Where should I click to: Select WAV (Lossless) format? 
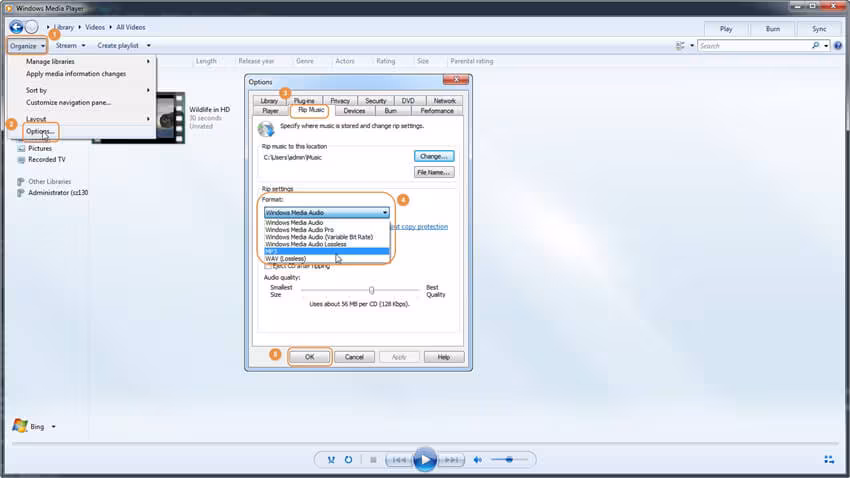(x=326, y=259)
